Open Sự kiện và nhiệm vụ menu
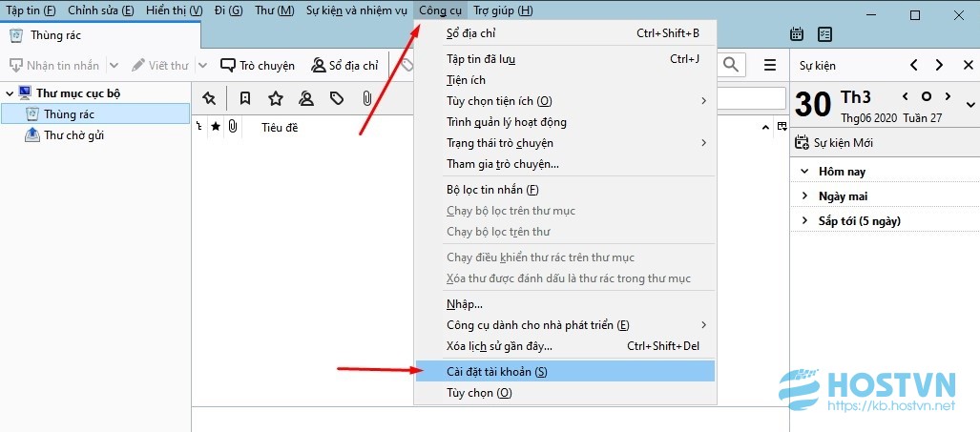Viewport: 980px width, 432px height. tap(357, 10)
